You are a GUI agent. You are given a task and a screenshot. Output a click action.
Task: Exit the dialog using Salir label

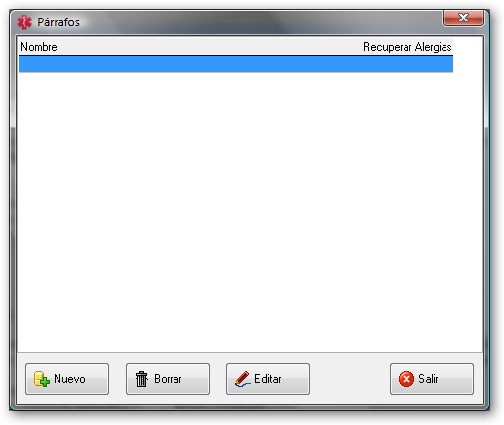[x=428, y=379]
